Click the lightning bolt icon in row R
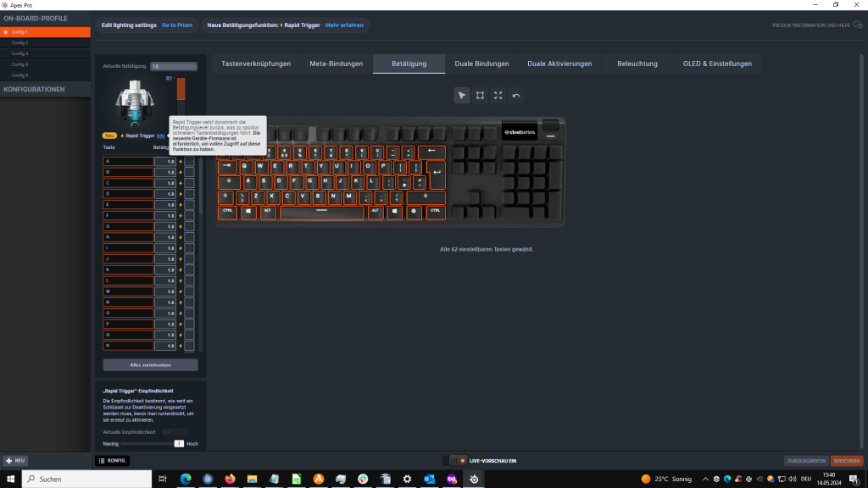The width and height of the screenshot is (868, 488). pyautogui.click(x=181, y=346)
